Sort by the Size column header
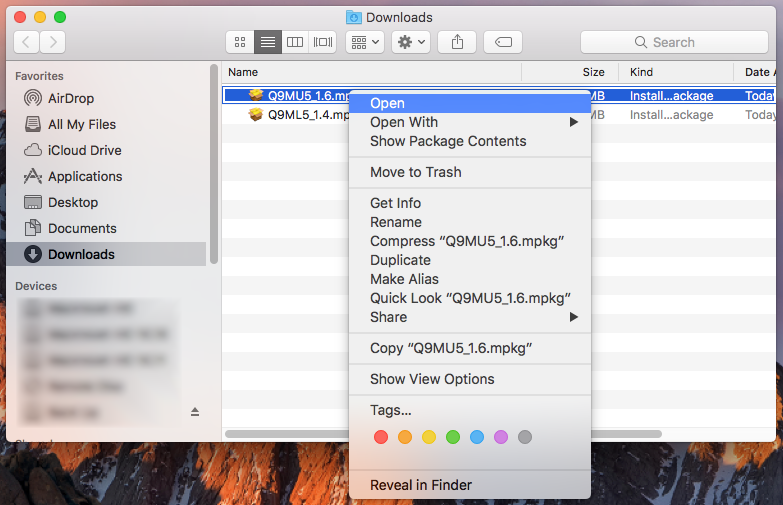The height and width of the screenshot is (505, 783). click(570, 72)
